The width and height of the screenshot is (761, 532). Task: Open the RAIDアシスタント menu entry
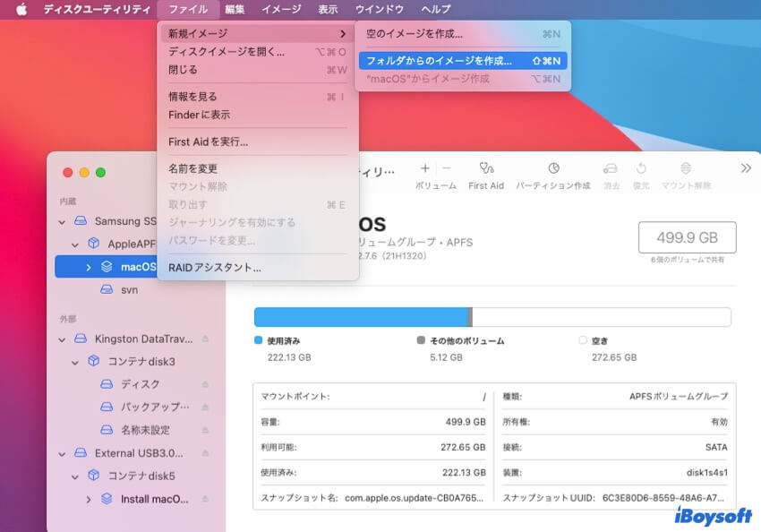(215, 267)
